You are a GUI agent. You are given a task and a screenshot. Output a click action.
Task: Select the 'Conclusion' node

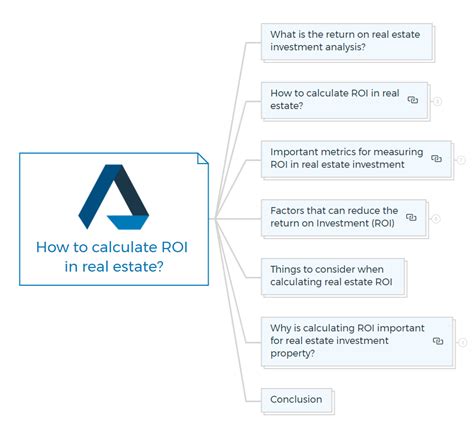296,400
